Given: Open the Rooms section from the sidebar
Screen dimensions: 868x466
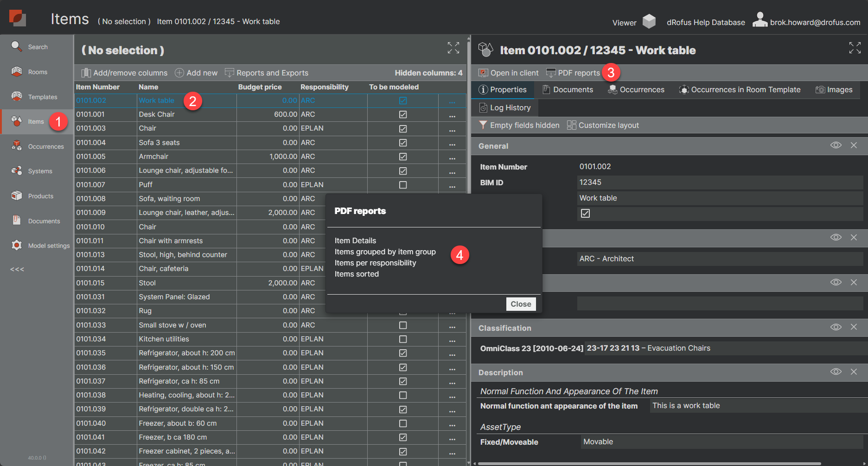Looking at the screenshot, I should click(16, 71).
